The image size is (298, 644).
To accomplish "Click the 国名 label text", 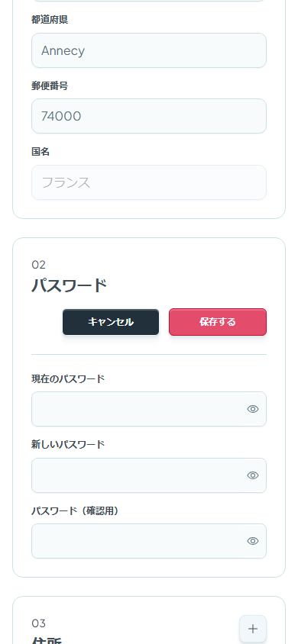I will click(40, 152).
